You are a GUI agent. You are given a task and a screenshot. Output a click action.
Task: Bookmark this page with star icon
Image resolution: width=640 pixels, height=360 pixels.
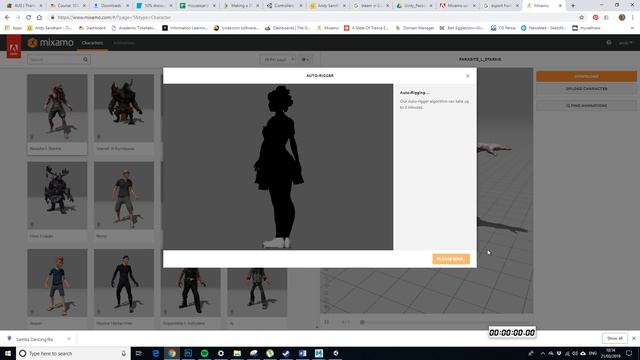(x=582, y=18)
